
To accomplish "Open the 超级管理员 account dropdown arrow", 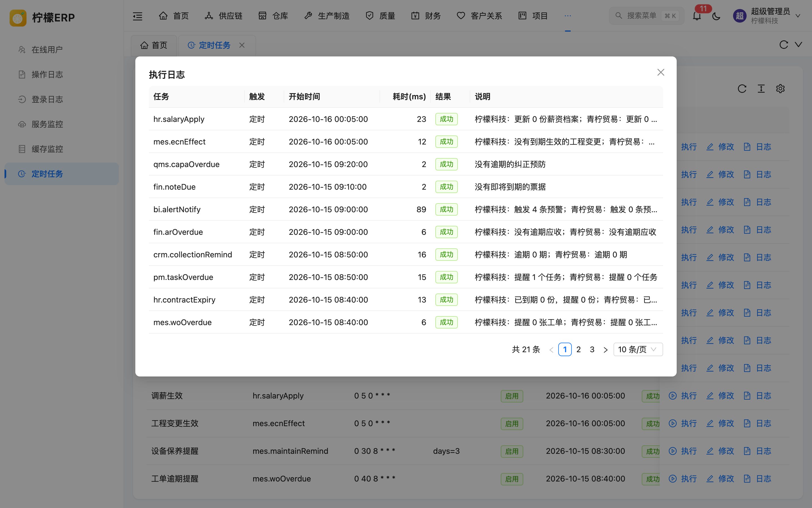I will [798, 16].
